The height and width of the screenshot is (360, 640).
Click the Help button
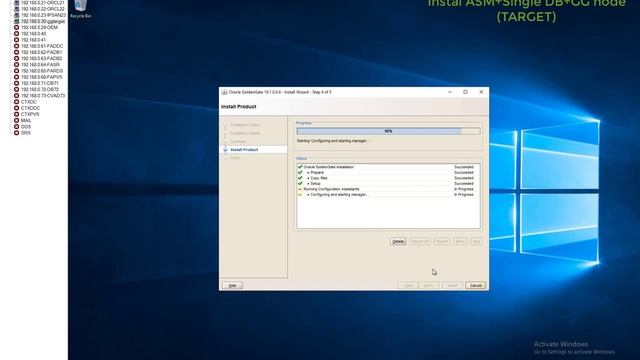tap(232, 285)
